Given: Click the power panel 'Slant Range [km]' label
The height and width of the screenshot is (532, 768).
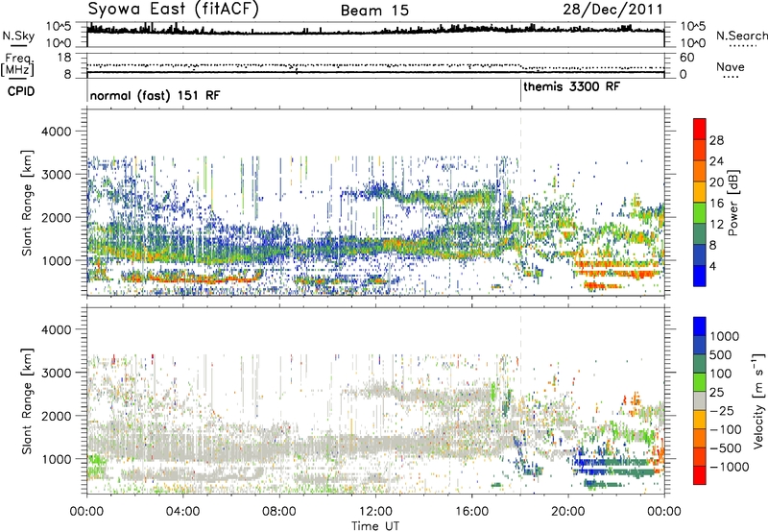Looking at the screenshot, I should 27,203.
